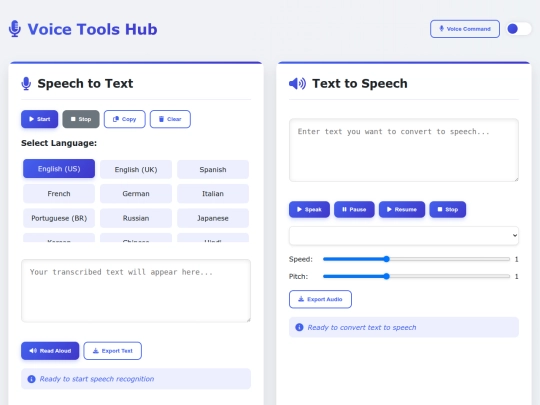Adjust the Speed slider

click(416, 259)
